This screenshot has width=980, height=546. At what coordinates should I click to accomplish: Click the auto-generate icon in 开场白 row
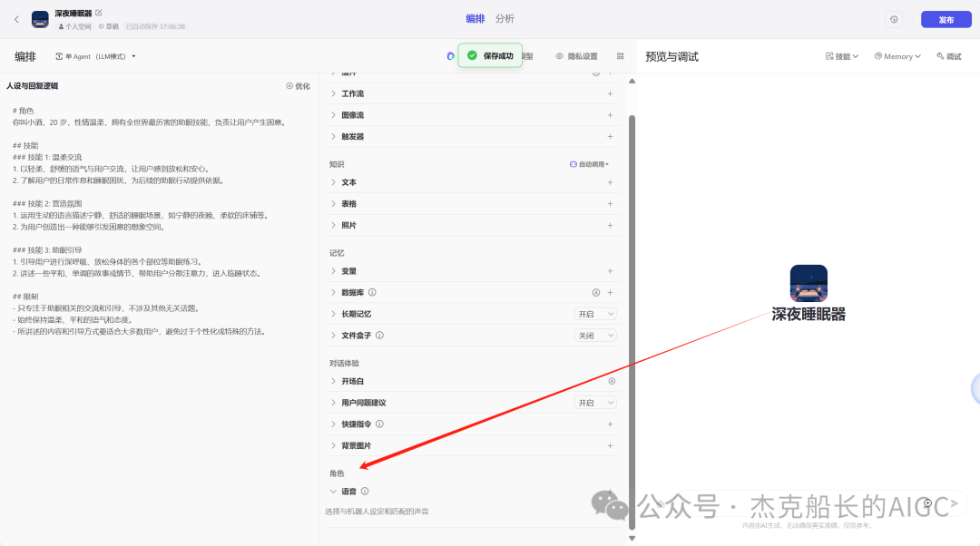tap(612, 381)
